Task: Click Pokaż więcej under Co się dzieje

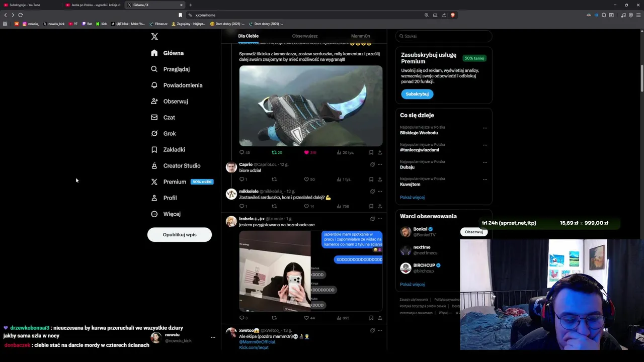Action: point(412,197)
